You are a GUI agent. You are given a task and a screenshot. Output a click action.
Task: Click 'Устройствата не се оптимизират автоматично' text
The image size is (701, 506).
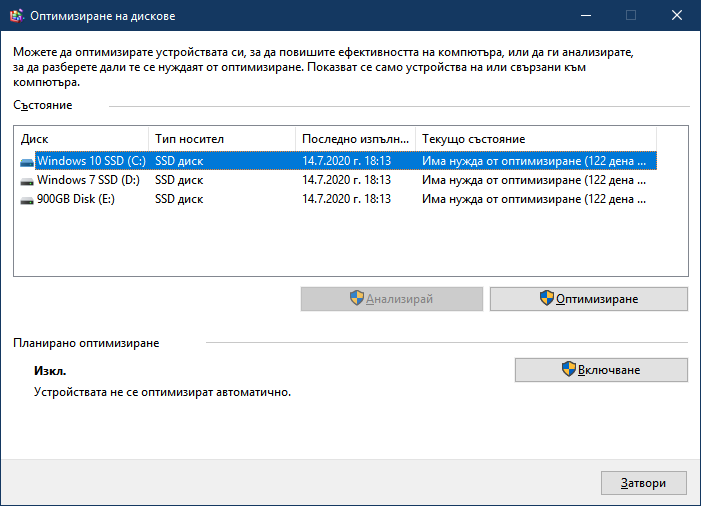pos(162,392)
